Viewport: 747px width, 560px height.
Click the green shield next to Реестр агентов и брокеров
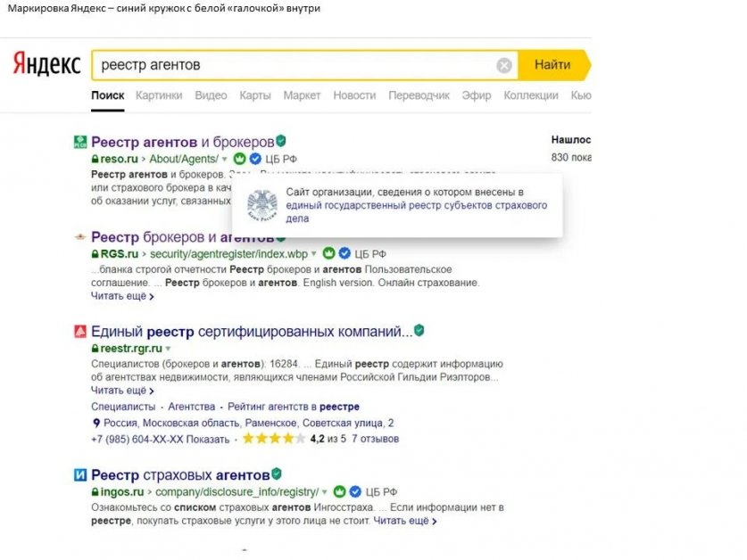281,141
